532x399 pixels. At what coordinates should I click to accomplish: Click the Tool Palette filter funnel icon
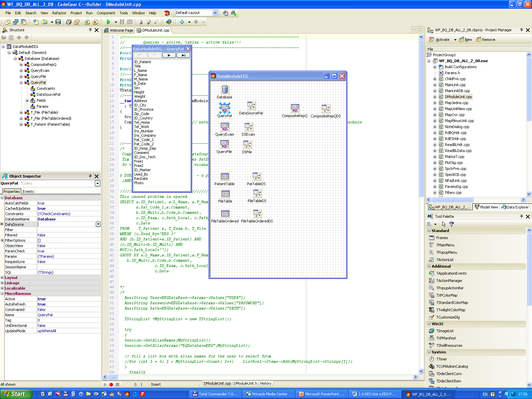pyautogui.click(x=451, y=224)
